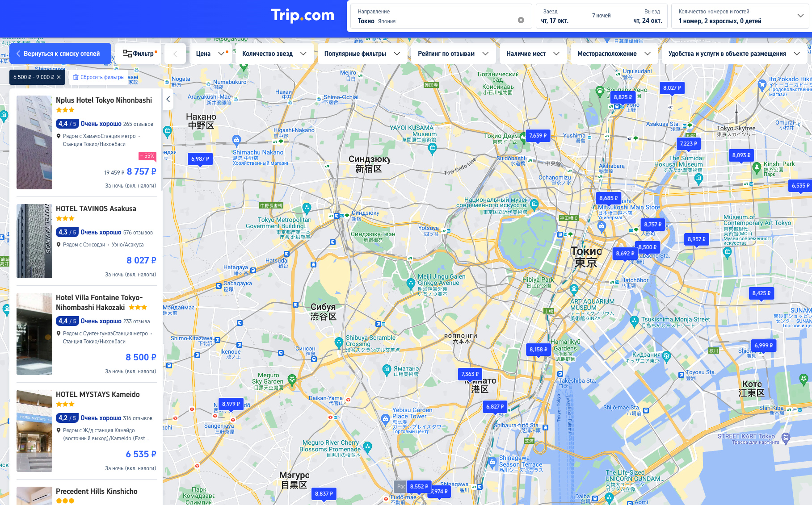Screen dimensions: 812x505
Task: Expand the Количество звезд dropdown
Action: click(274, 54)
